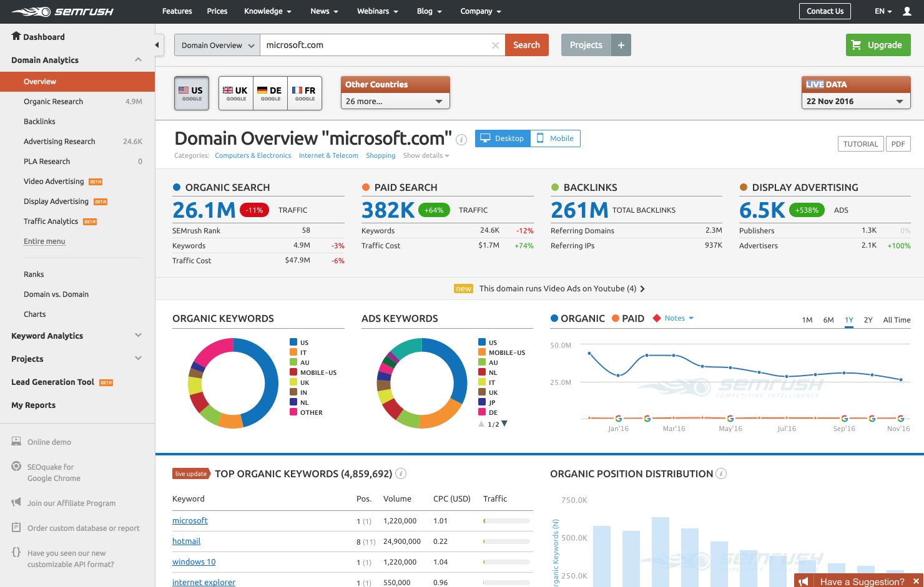Click info icon next to Organic Position Distribution
Viewport: 924px width, 587px height.
[721, 473]
